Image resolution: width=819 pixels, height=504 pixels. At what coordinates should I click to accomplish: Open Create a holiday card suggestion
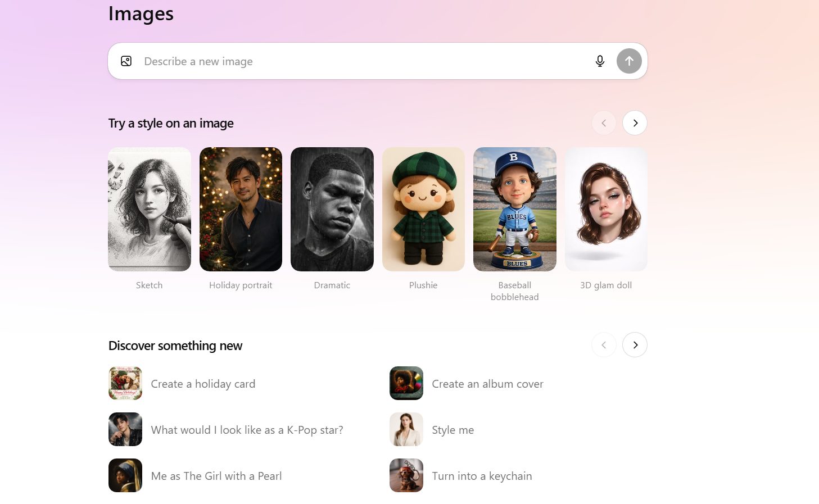(203, 384)
